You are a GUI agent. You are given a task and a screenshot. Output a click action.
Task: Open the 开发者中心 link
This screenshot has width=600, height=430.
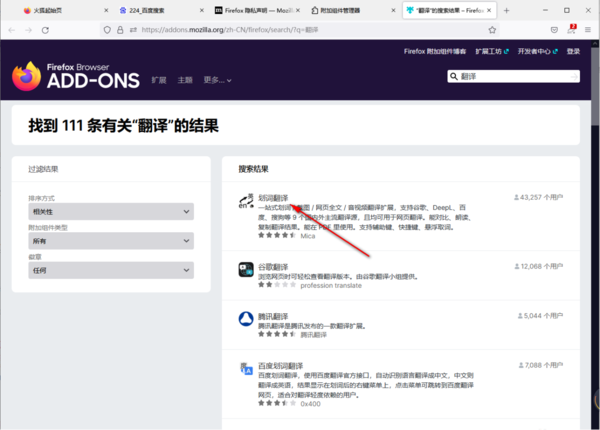538,51
